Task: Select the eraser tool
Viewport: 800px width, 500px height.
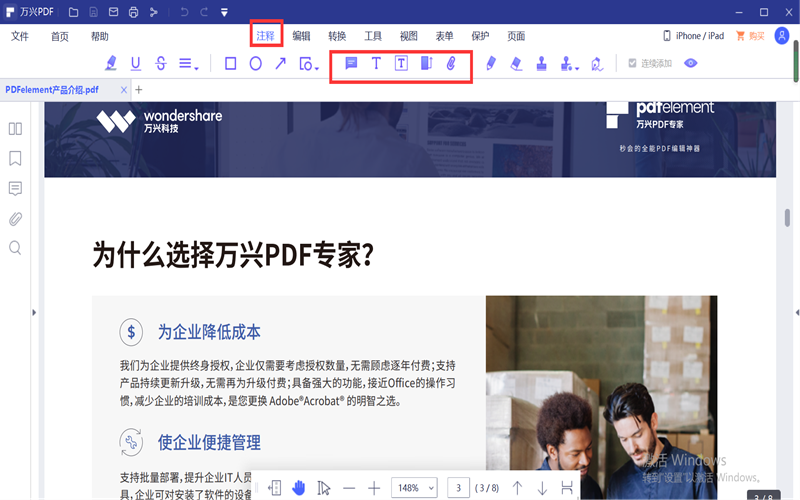Action: 516,63
